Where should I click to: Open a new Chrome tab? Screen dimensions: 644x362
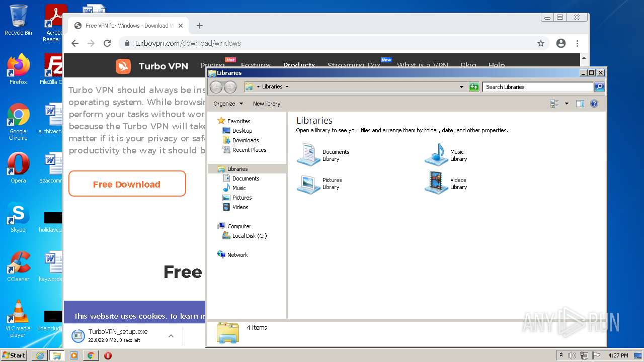coord(200,26)
